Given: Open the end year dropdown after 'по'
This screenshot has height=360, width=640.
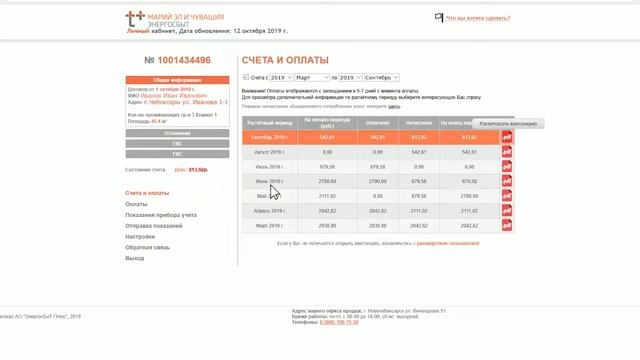Looking at the screenshot, I should point(350,77).
